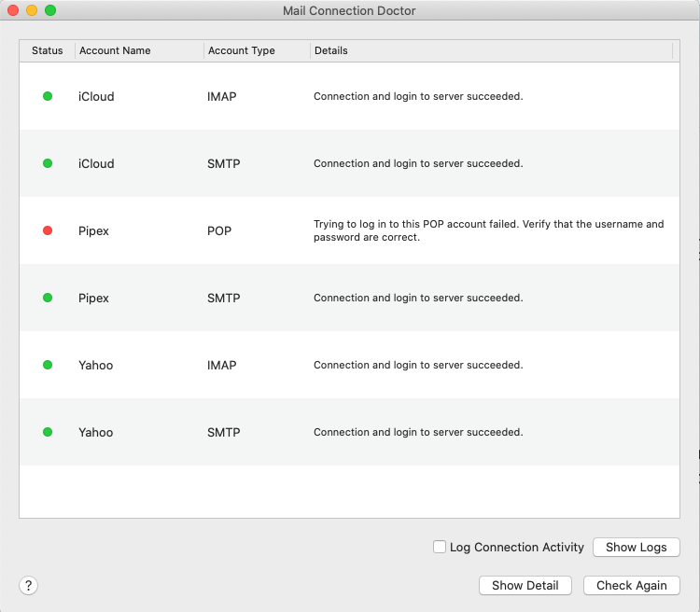Minimize the Mail Connection Doctor window
Viewport: 700px width, 612px height.
click(32, 10)
